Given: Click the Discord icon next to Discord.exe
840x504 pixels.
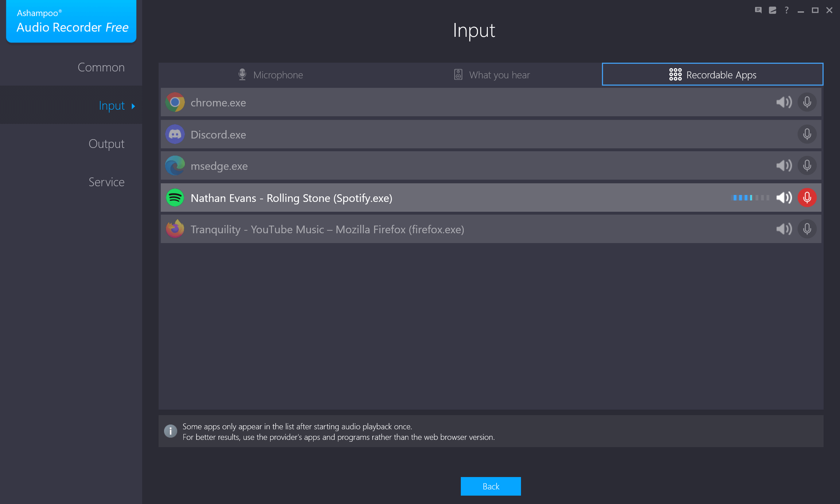Looking at the screenshot, I should pos(175,134).
